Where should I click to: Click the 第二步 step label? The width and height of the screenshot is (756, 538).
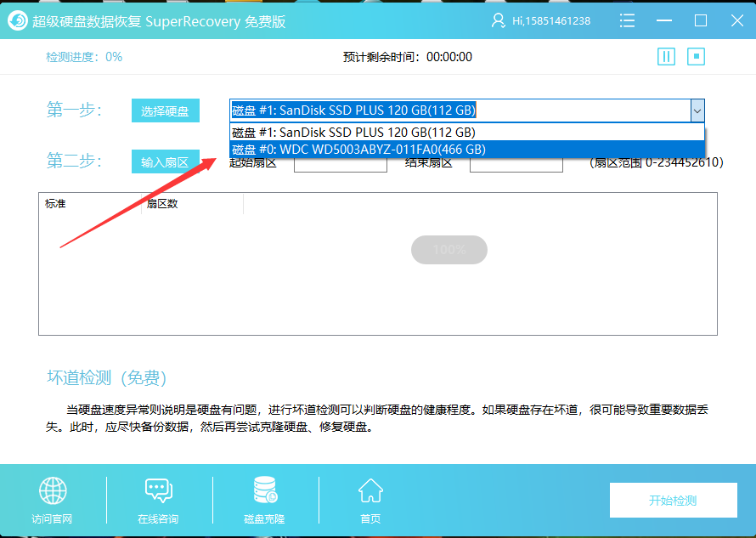point(74,161)
